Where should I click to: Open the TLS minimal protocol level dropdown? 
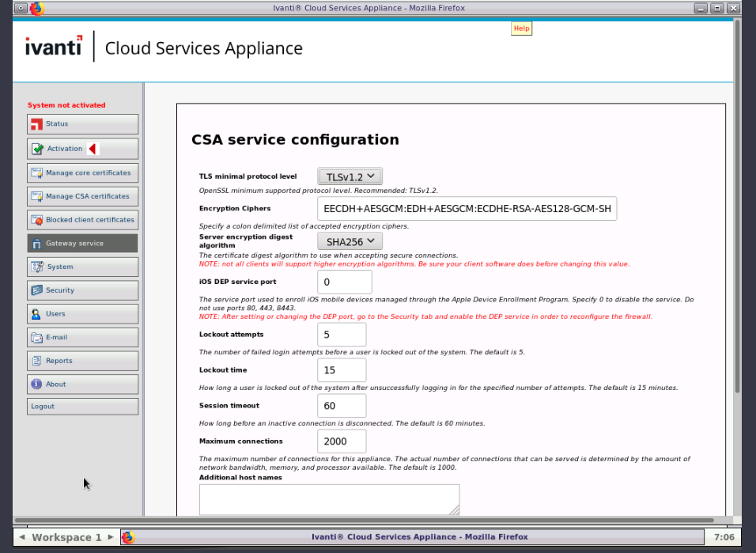click(x=350, y=176)
